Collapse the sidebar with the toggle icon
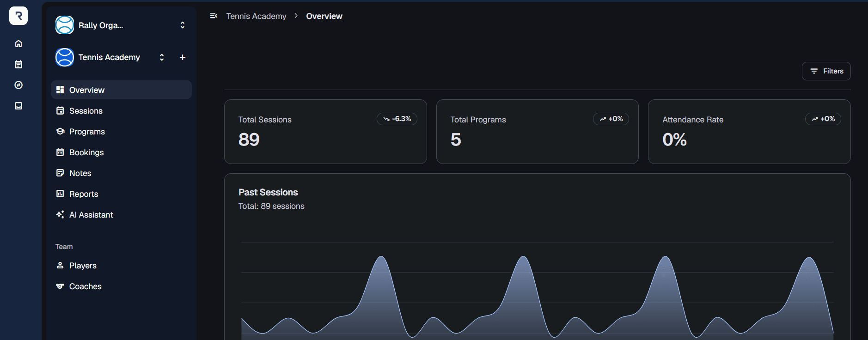Screen dimensions: 868x340 point(214,16)
